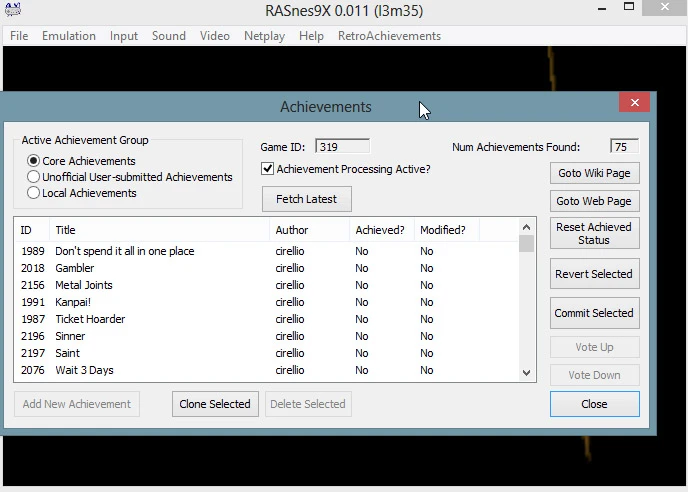The image size is (688, 492).
Task: Open the Input menu
Action: (x=124, y=36)
